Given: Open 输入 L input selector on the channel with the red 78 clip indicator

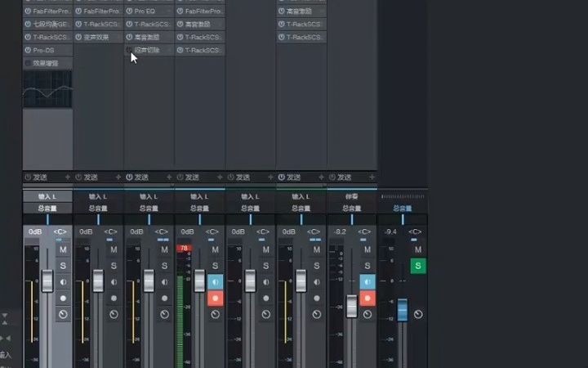Looking at the screenshot, I should [200, 196].
